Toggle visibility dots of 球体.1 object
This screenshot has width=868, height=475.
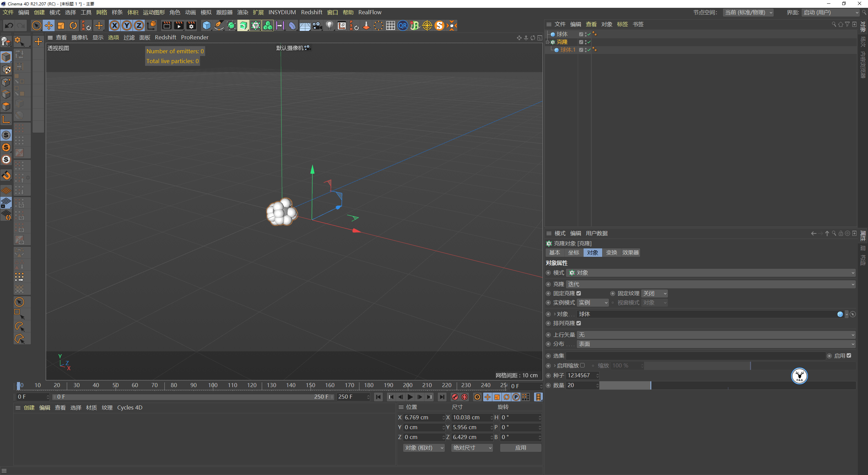coord(586,50)
